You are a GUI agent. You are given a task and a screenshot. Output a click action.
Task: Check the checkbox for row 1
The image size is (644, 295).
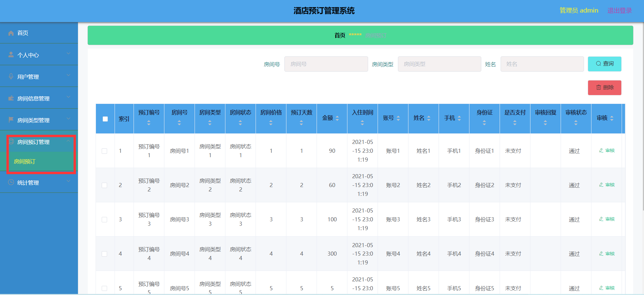104,151
